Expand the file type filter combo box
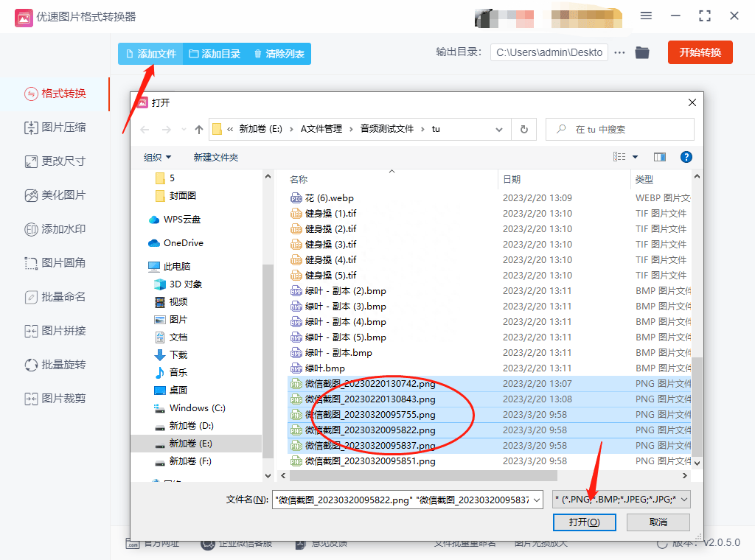This screenshot has width=755, height=560. point(622,500)
